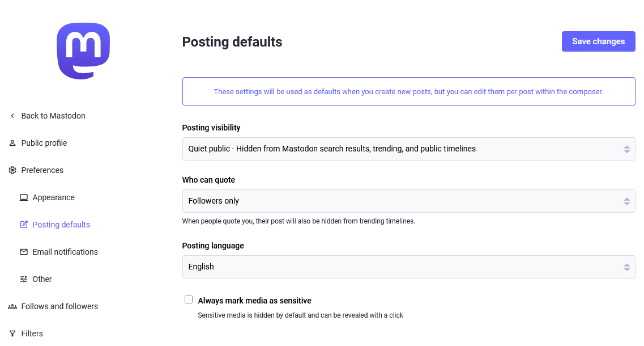Save changes to posting defaults
Image resolution: width=644 pixels, height=346 pixels.
tap(598, 41)
